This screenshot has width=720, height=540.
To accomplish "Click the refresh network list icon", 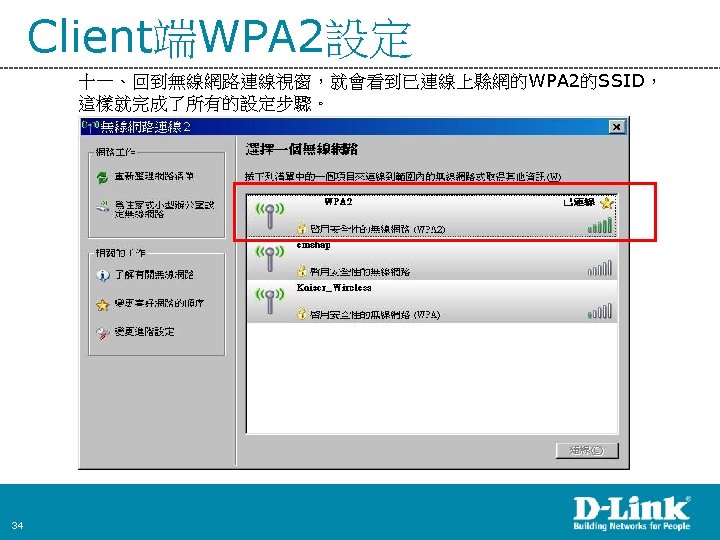I will point(102,177).
